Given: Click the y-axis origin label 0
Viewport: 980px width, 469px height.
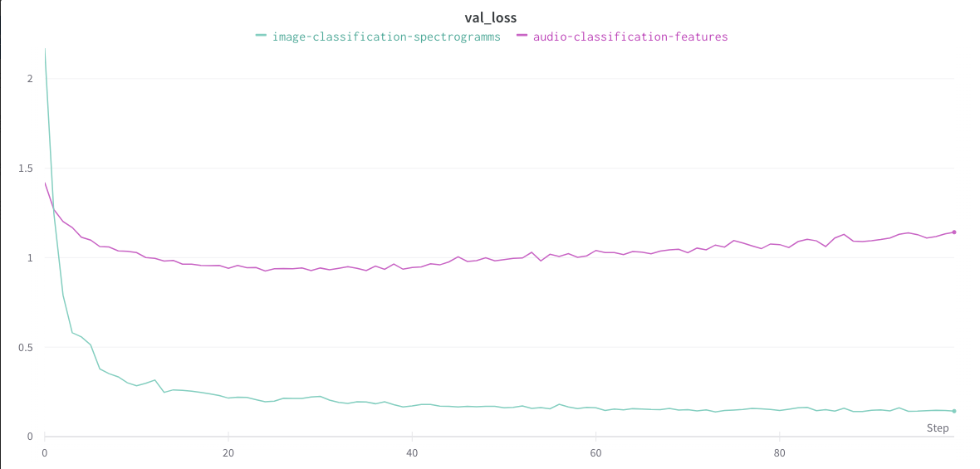Looking at the screenshot, I should 30,437.
